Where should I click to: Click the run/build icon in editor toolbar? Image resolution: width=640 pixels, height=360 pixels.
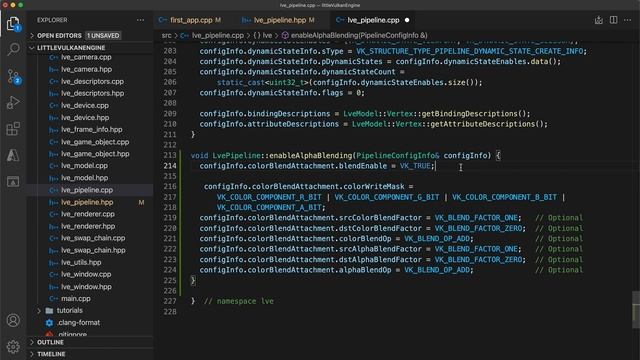tap(599, 20)
